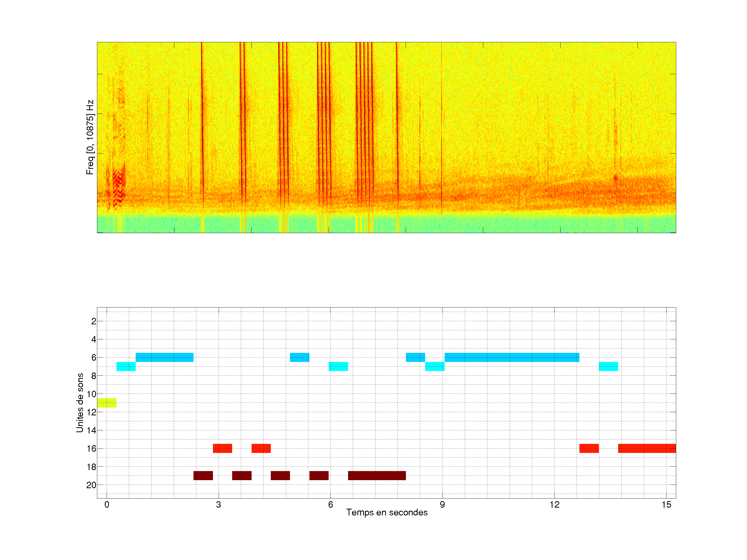Click the x-axis tick label 12
The height and width of the screenshot is (560, 747).
pos(554,505)
